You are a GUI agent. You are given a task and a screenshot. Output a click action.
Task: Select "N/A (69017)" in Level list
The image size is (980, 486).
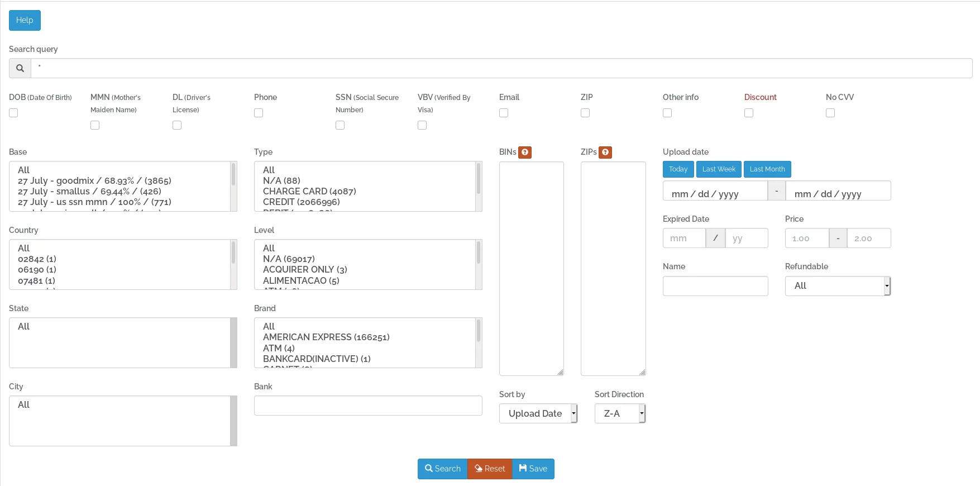coord(365,259)
